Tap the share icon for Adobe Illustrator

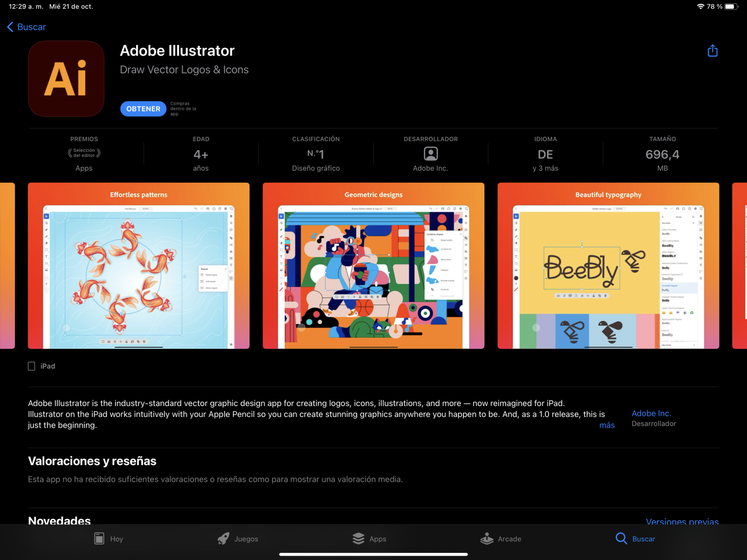[712, 51]
